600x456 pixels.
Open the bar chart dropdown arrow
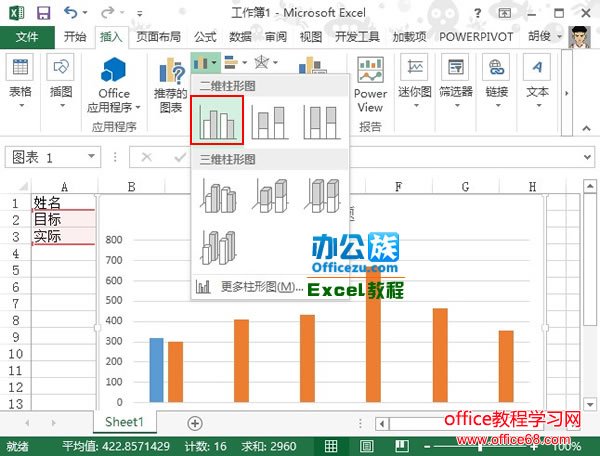tap(245, 62)
